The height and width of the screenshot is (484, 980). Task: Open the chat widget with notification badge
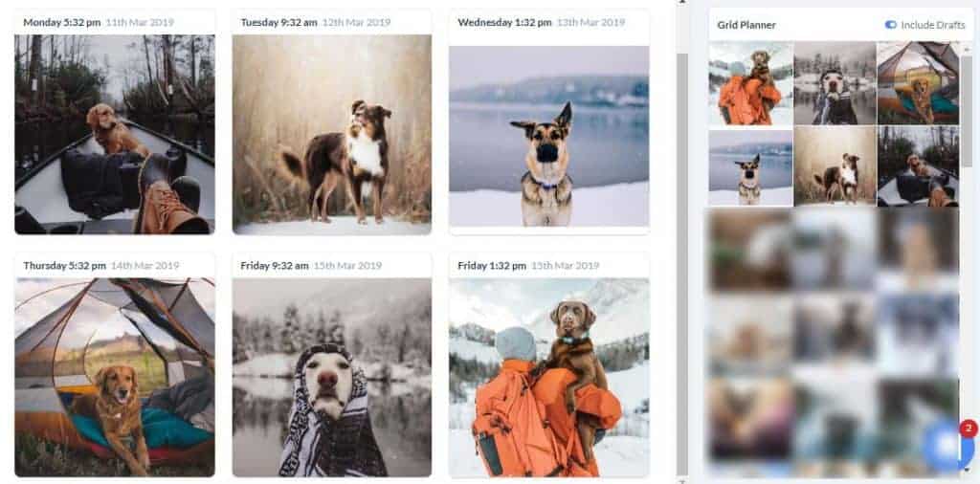[947, 446]
